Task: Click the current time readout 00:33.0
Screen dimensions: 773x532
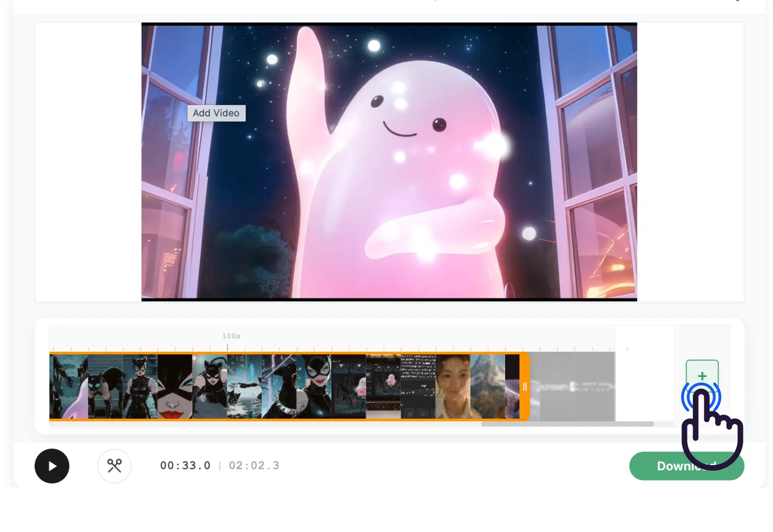Action: (185, 465)
